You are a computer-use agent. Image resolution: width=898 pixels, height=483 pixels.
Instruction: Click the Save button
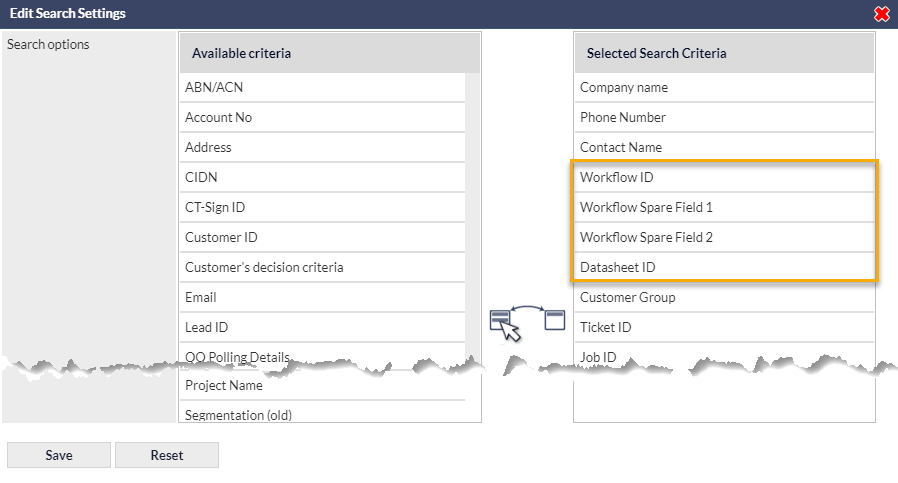(x=59, y=455)
